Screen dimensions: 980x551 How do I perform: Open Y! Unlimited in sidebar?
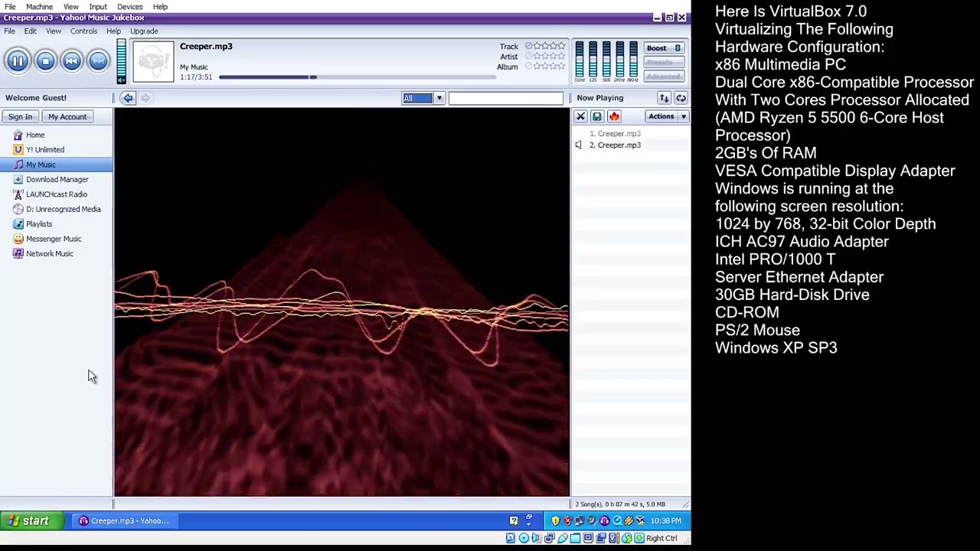[x=45, y=150]
